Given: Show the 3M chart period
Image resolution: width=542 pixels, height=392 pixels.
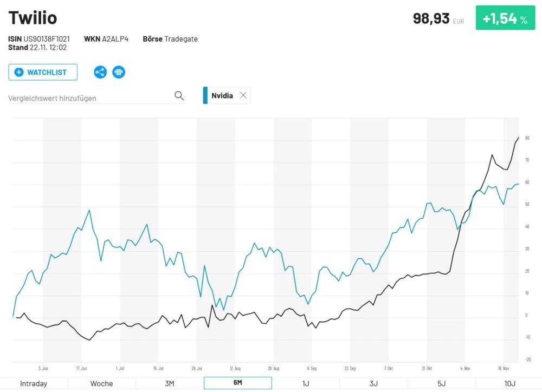Looking at the screenshot, I should 170,383.
